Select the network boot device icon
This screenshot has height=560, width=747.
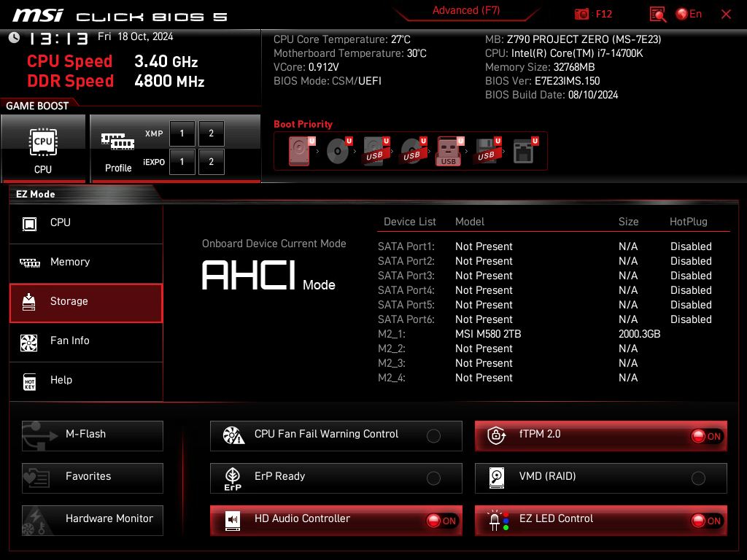[525, 151]
